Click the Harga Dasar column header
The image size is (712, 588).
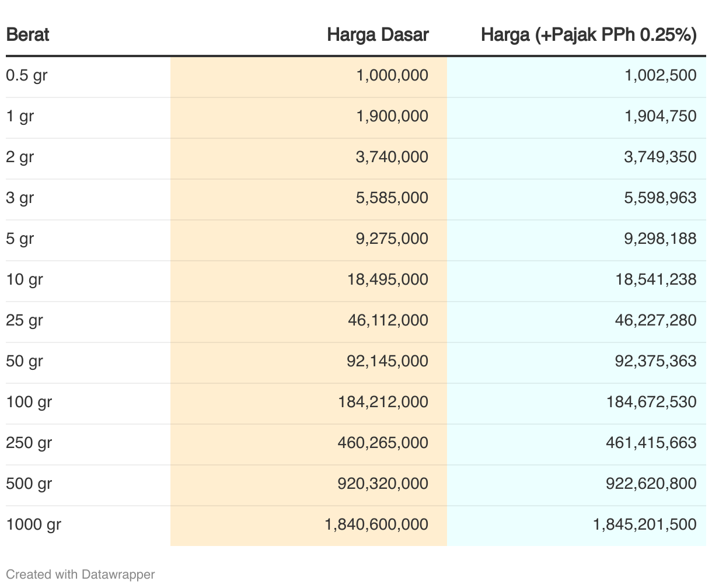coord(378,35)
